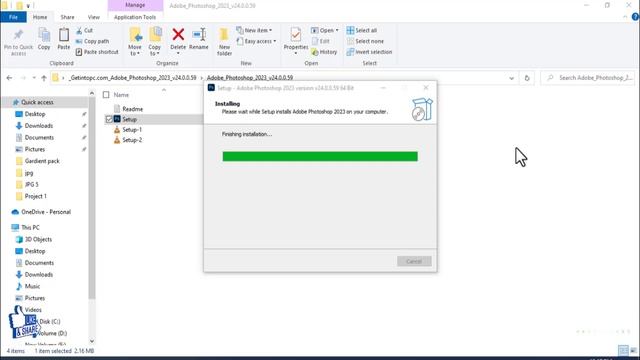
Task: Open the Move to dropdown
Action: (x=135, y=50)
